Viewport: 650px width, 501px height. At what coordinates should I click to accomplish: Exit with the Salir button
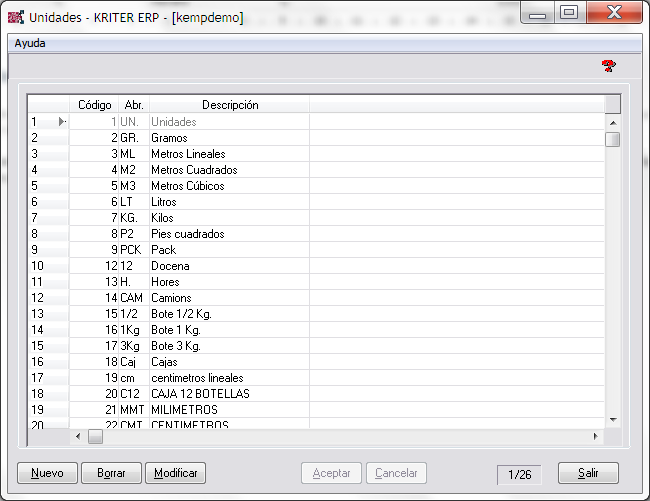click(588, 473)
